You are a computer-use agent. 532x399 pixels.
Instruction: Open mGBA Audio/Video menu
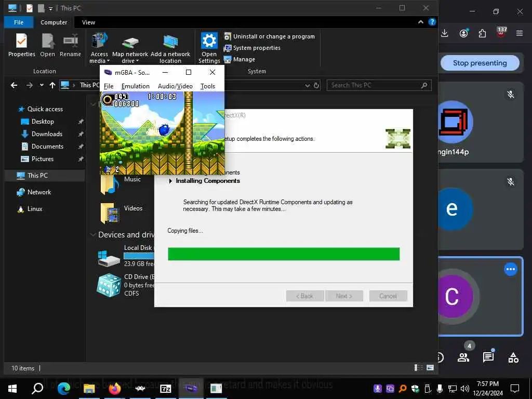coord(175,86)
